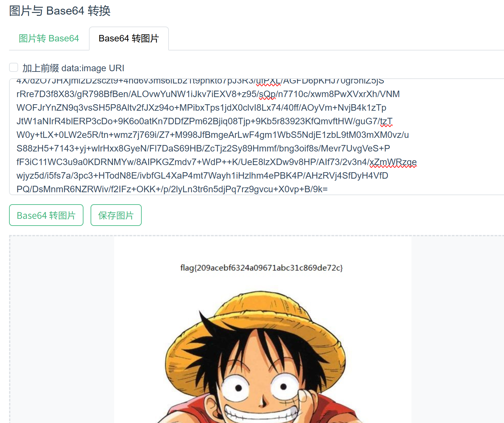
Task: Click the underlined word xZmWRzge in the textarea
Action: click(x=393, y=162)
